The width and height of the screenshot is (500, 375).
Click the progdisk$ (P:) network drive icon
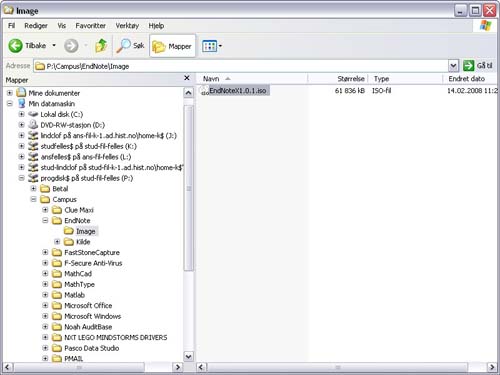33,178
